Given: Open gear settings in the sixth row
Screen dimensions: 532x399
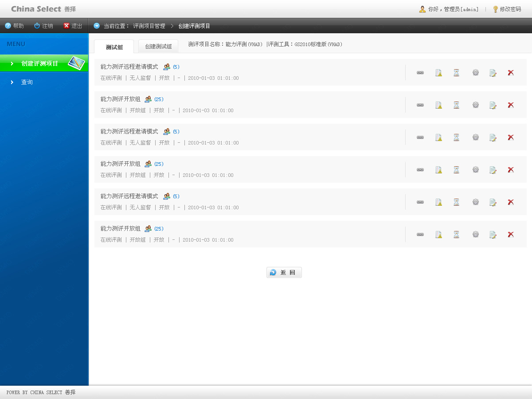Looking at the screenshot, I should click(476, 235).
